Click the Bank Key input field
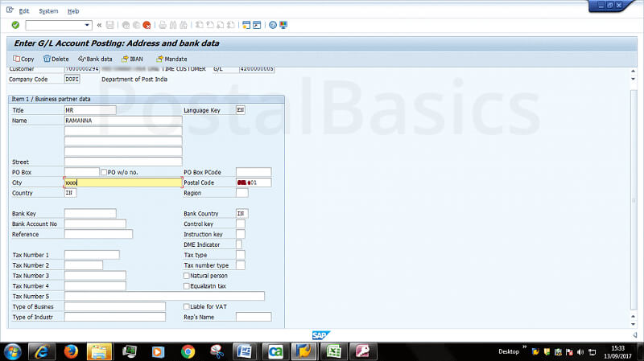Viewport: 644px width, 361px height. click(x=90, y=213)
